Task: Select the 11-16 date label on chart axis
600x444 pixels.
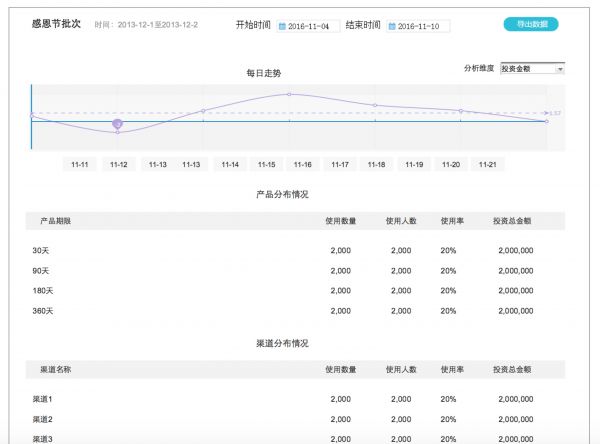Action: [x=303, y=164]
